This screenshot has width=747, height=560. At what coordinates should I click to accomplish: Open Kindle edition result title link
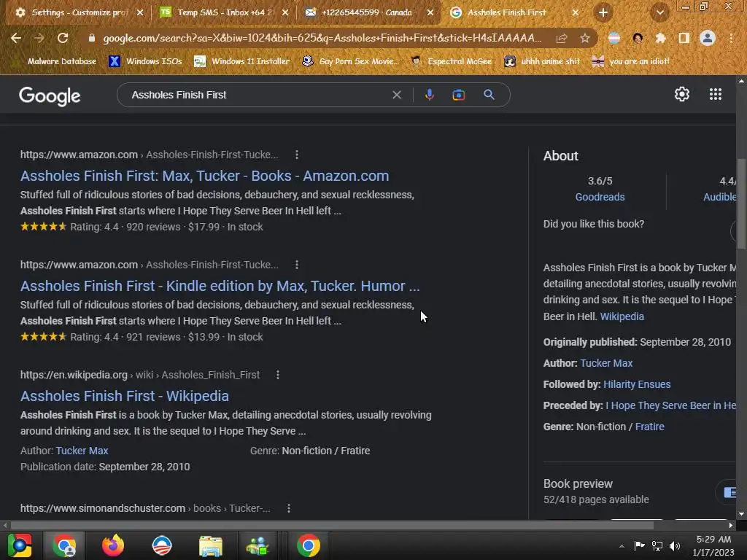point(220,286)
